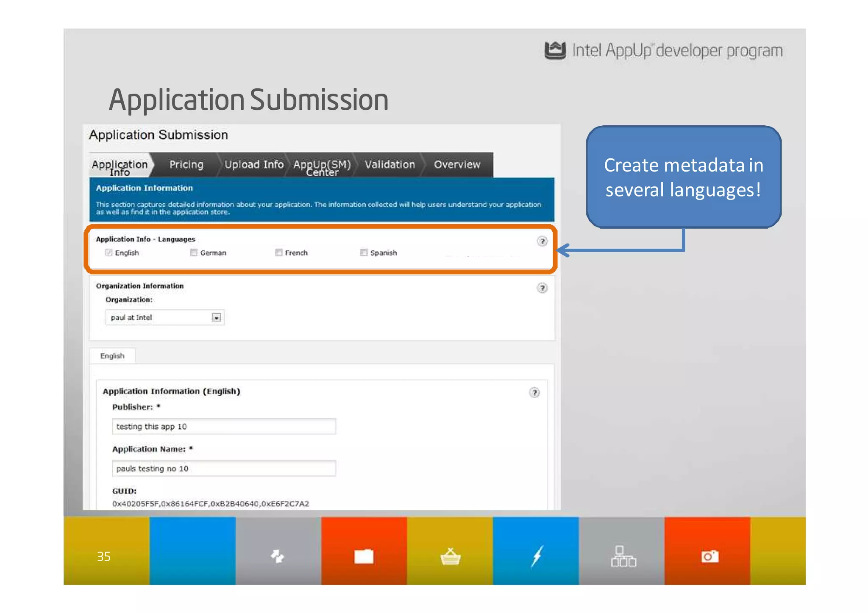Viewport: 868px width, 613px height.
Task: Enable the Spanish language checkbox
Action: (364, 252)
